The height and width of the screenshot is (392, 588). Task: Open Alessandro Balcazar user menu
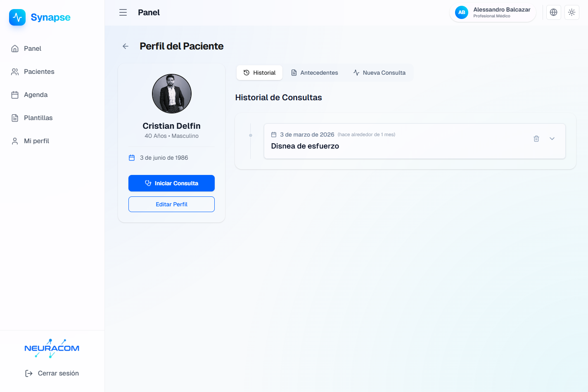pyautogui.click(x=493, y=12)
